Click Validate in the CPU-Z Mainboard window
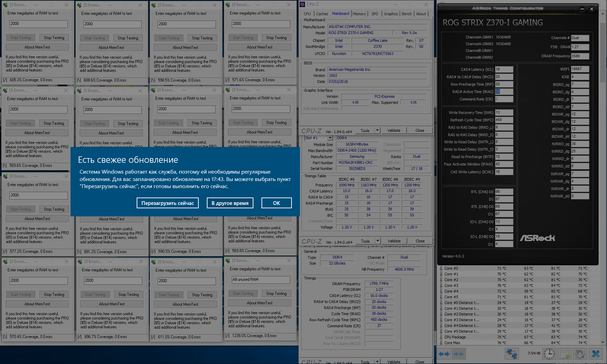 pos(394,130)
